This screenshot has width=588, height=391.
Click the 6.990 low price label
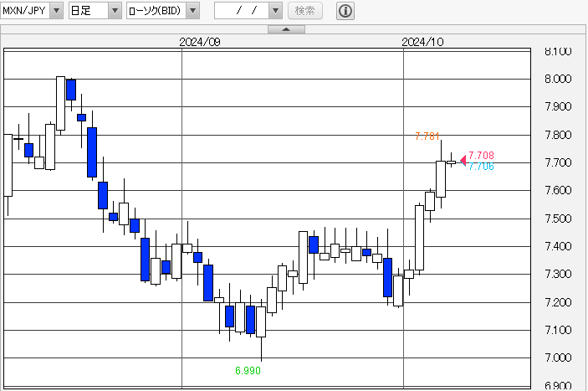click(248, 371)
